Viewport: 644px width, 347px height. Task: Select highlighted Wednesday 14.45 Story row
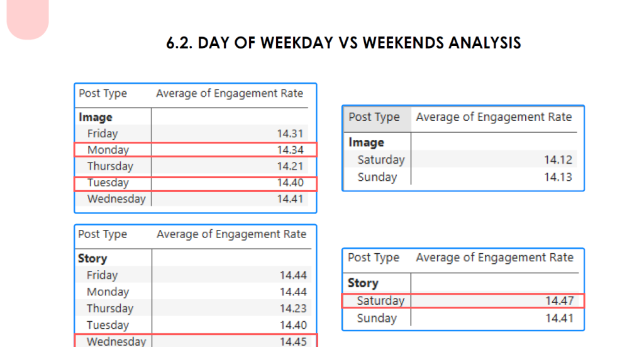[196, 341]
